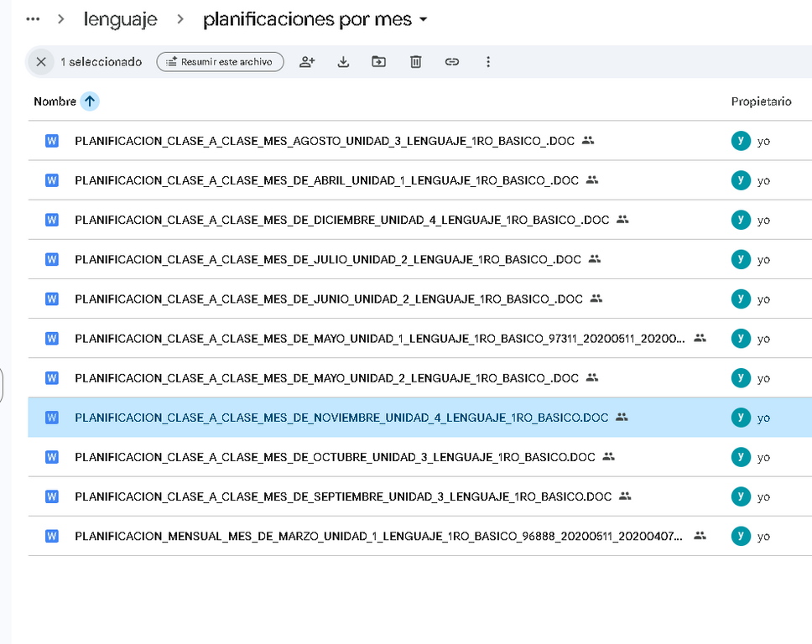This screenshot has width=812, height=644.
Task: Select the DICIEMBRE_UNIDAD_4 planning file name
Action: (341, 220)
